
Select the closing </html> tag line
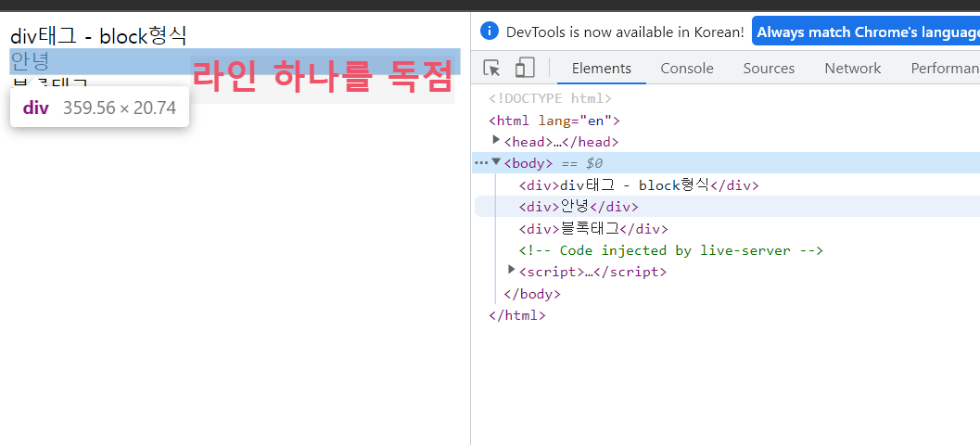click(517, 315)
